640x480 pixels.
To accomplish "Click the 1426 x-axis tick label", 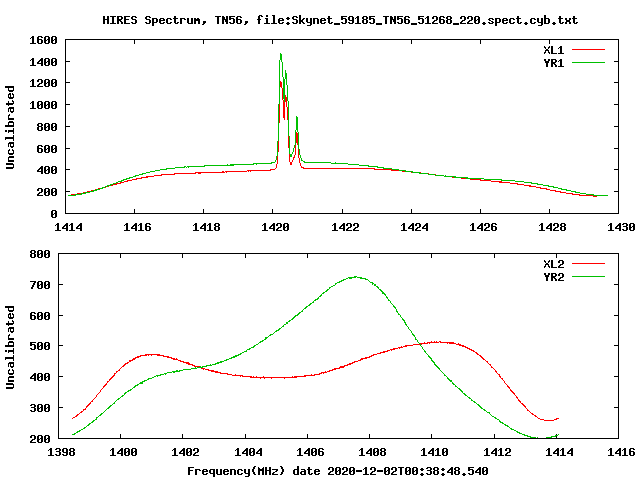I will 483,227.
